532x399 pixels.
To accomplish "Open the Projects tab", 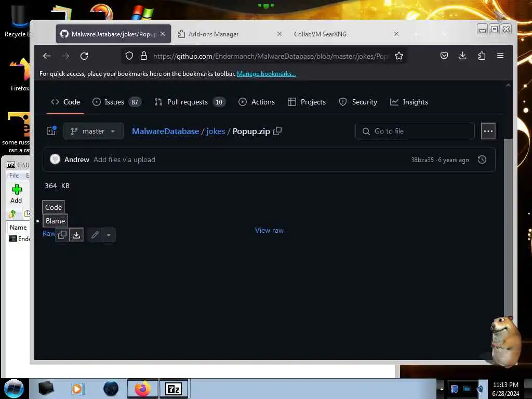I will [307, 102].
